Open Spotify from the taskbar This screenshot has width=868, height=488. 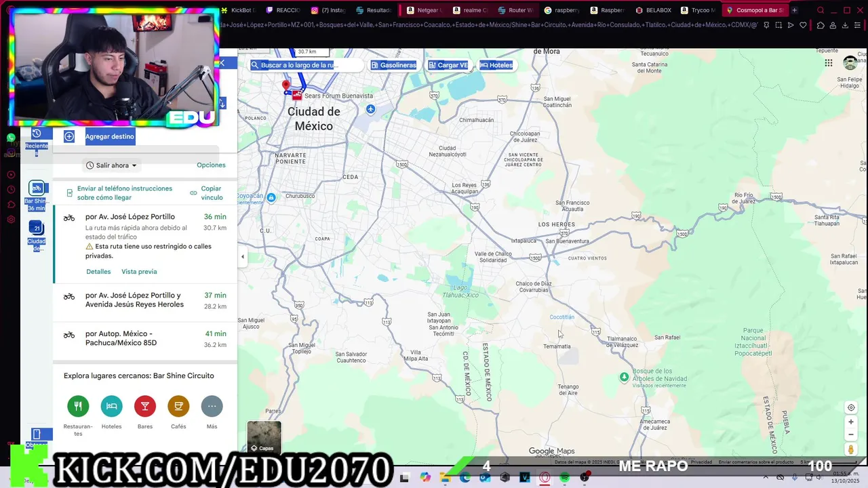[x=564, y=478]
